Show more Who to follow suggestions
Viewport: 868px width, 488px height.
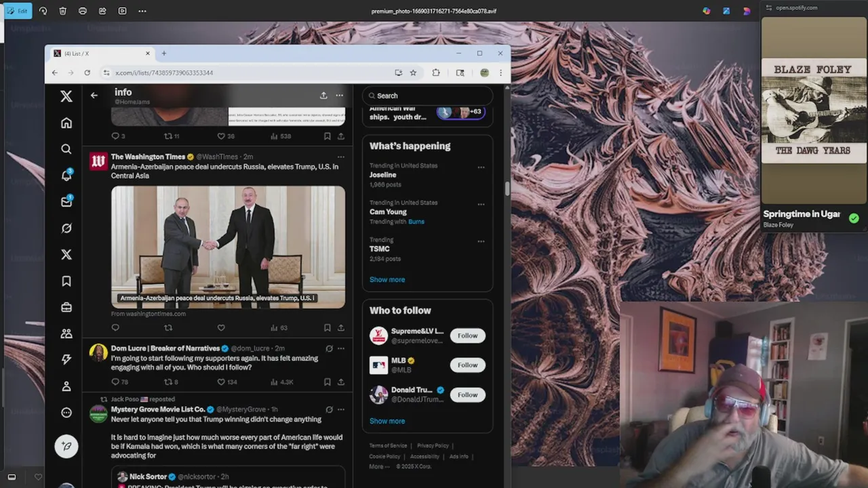point(387,421)
